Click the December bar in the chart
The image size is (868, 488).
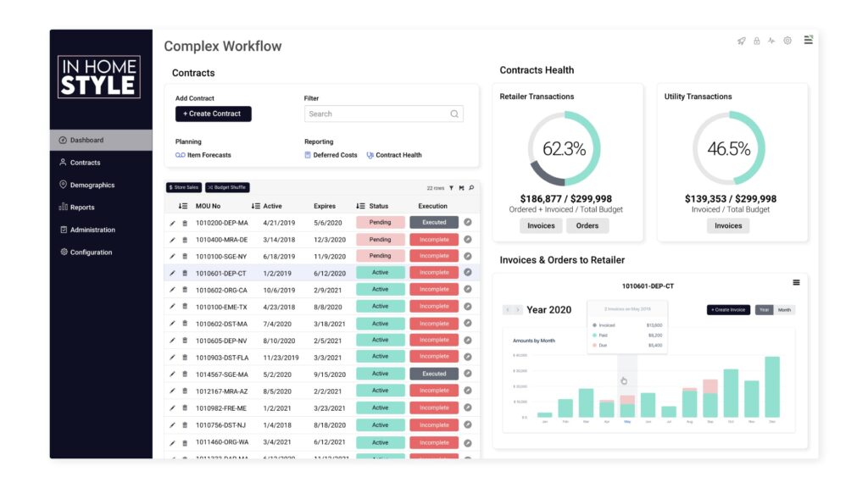tap(772, 386)
